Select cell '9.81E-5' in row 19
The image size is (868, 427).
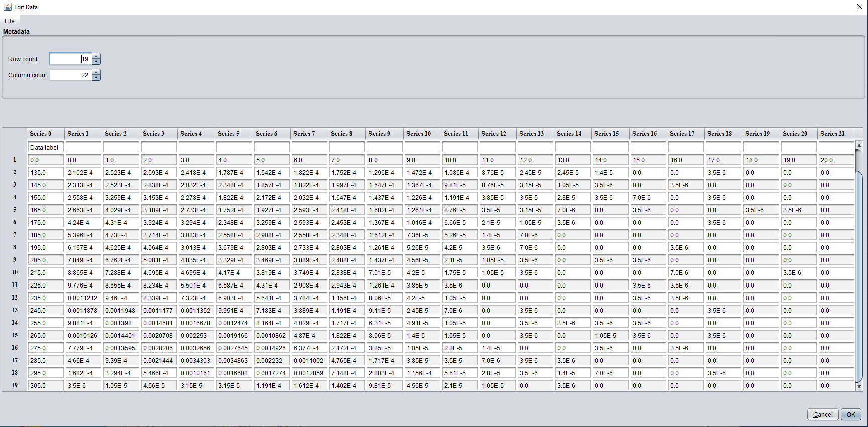tap(385, 386)
